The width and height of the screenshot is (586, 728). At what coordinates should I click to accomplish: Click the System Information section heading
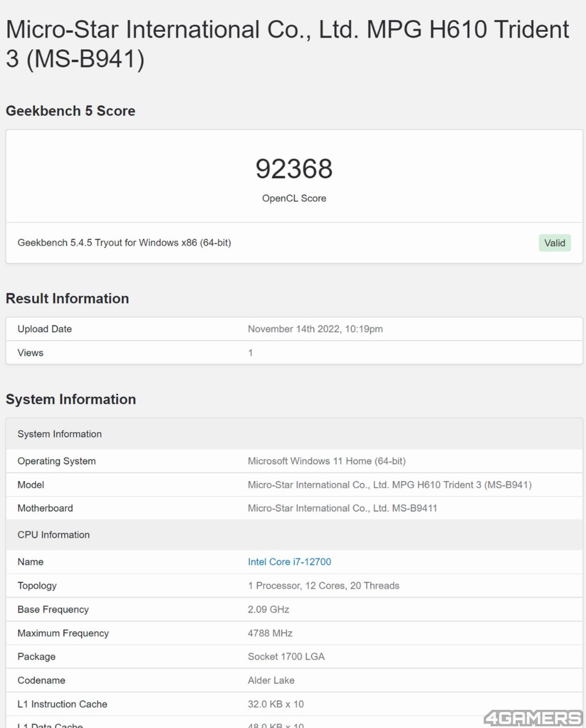pyautogui.click(x=70, y=399)
